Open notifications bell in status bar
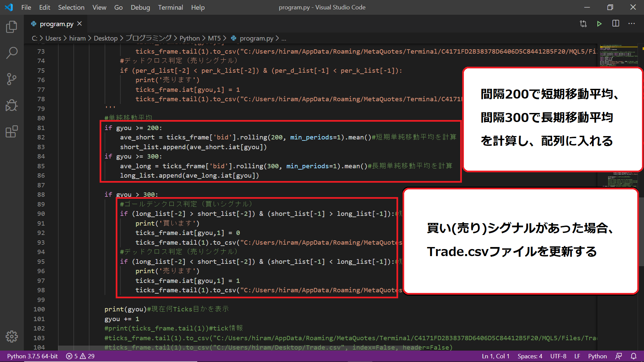Image resolution: width=644 pixels, height=362 pixels. [634, 356]
